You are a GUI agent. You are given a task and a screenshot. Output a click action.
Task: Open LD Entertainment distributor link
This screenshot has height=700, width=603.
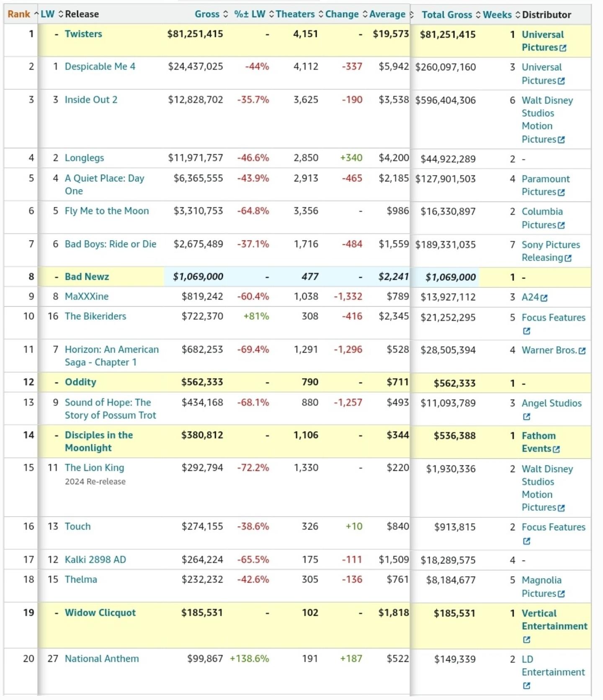[553, 666]
